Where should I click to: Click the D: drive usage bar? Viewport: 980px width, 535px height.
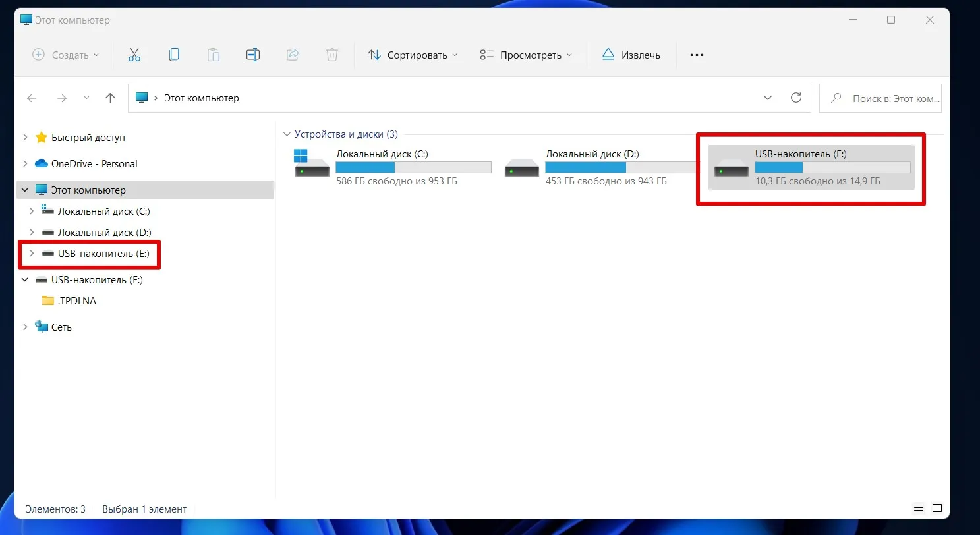(623, 167)
